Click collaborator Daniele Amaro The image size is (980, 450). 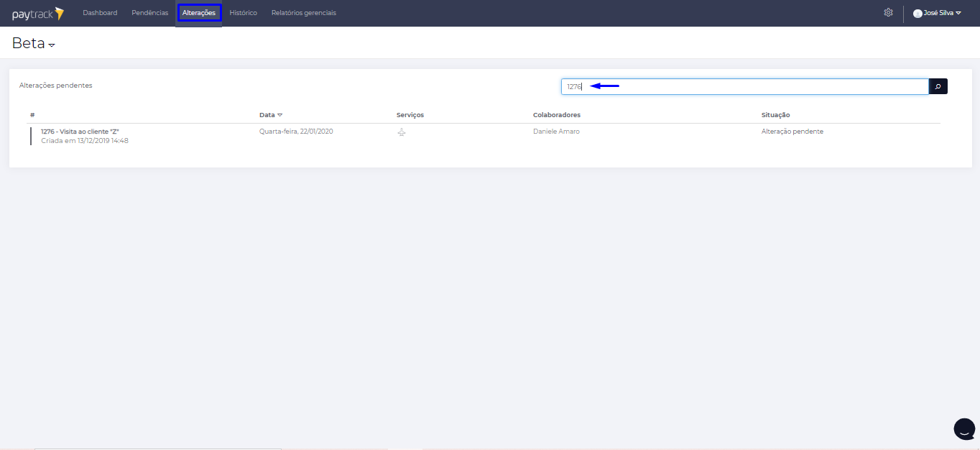tap(556, 132)
